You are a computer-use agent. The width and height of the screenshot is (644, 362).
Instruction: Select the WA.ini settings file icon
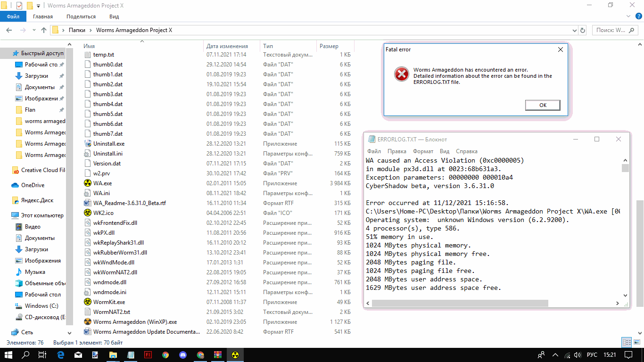[x=88, y=193]
